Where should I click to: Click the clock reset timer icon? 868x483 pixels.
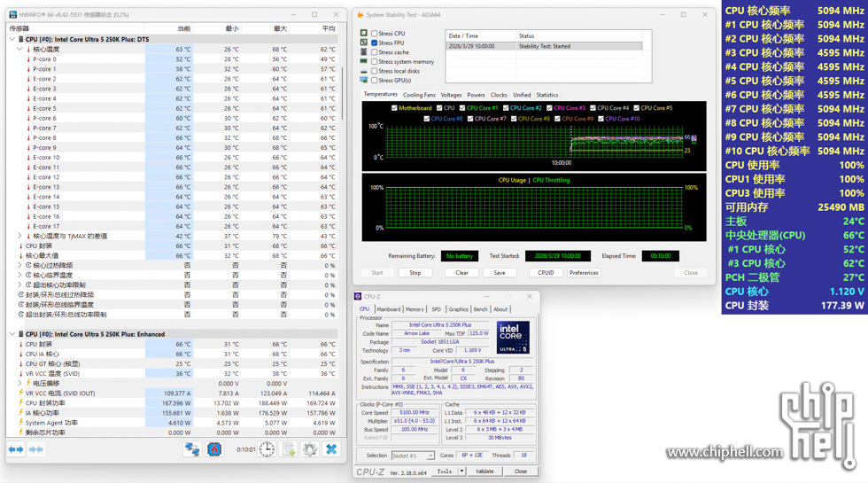pos(267,449)
